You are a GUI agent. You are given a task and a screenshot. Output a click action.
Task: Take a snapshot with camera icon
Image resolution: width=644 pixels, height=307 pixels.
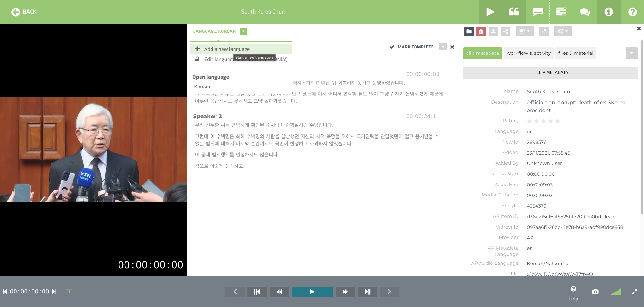point(595,292)
